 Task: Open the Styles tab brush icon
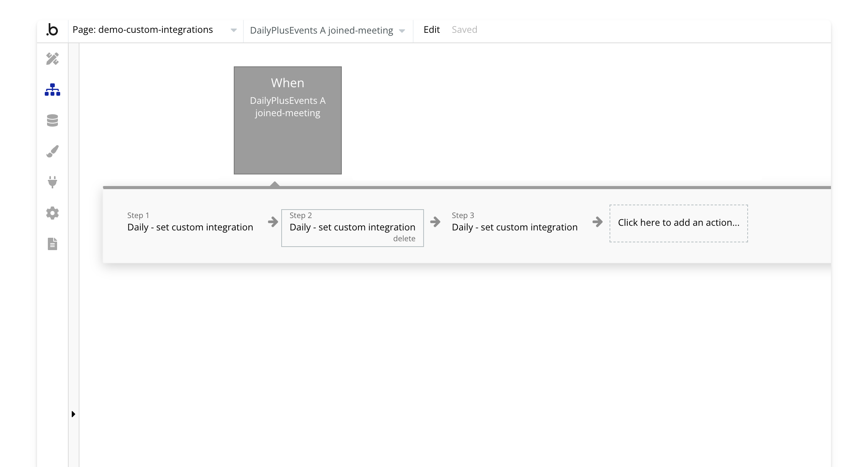tap(52, 151)
